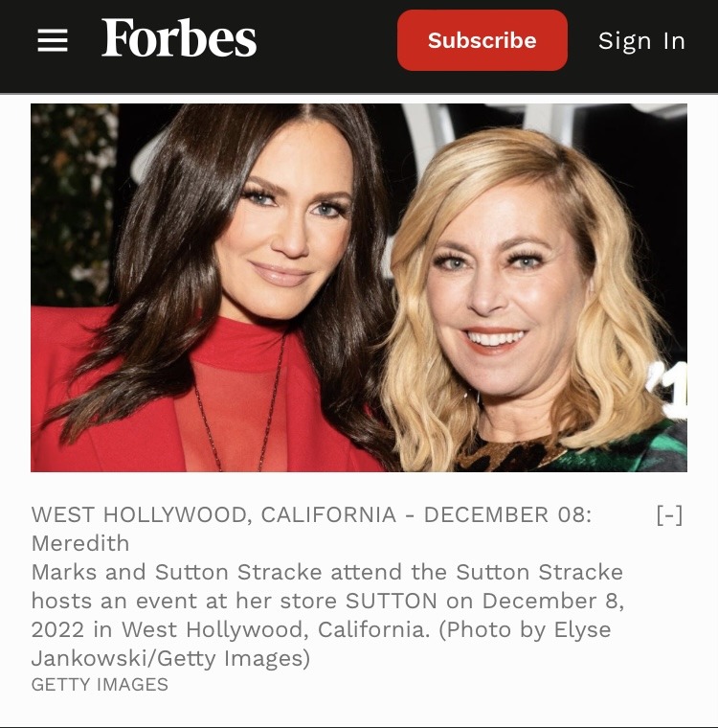Click the GETTY IMAGES credit text

point(100,684)
